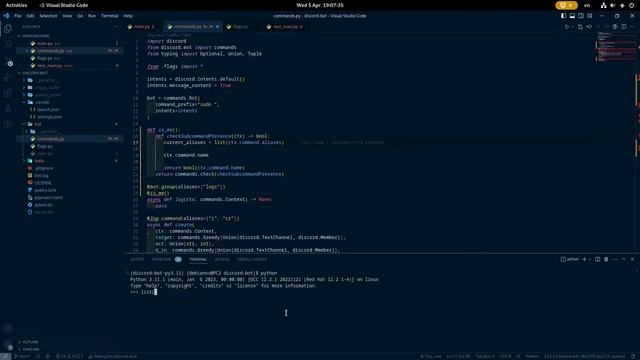The width and height of the screenshot is (640, 360).
Task: Close the terminal panel
Action: point(632,259)
